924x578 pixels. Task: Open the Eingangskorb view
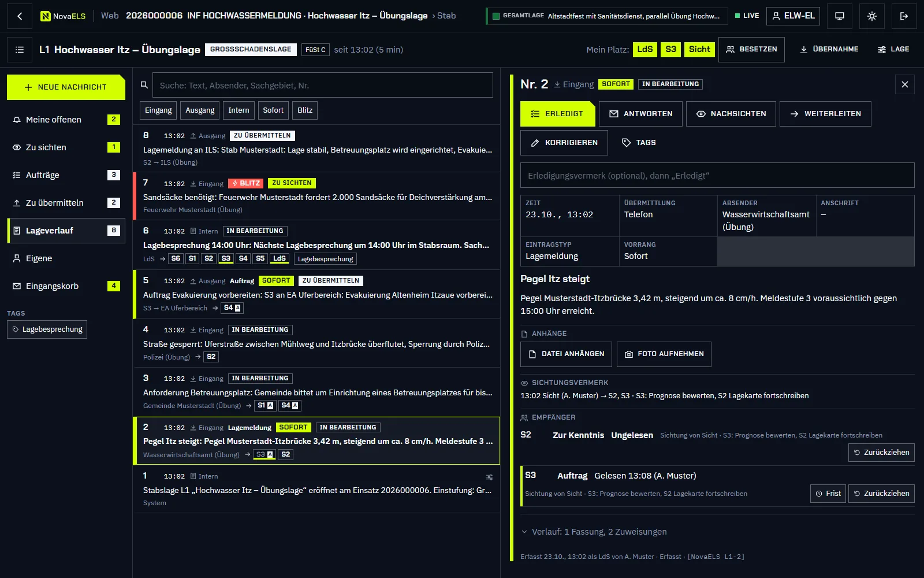tap(66, 286)
